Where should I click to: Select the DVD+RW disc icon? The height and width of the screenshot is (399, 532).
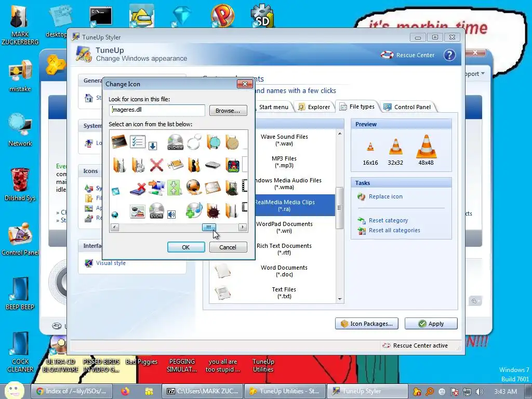[176, 142]
